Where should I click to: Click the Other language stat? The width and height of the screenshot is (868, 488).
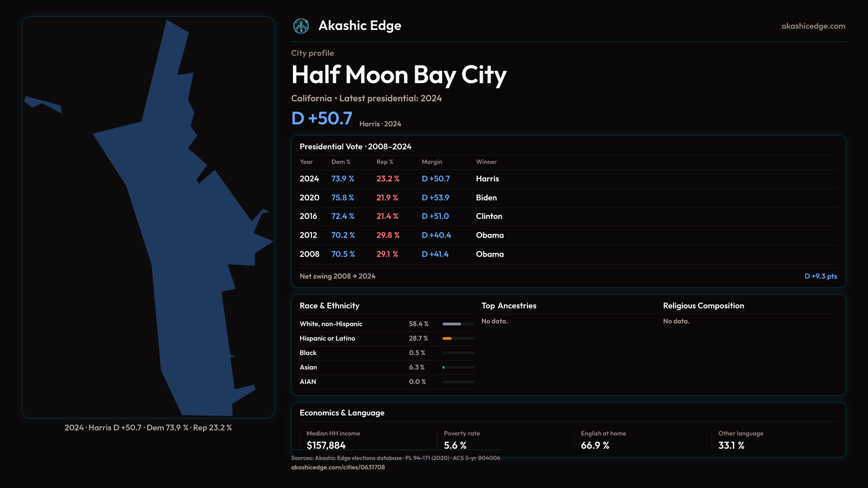[x=731, y=445]
